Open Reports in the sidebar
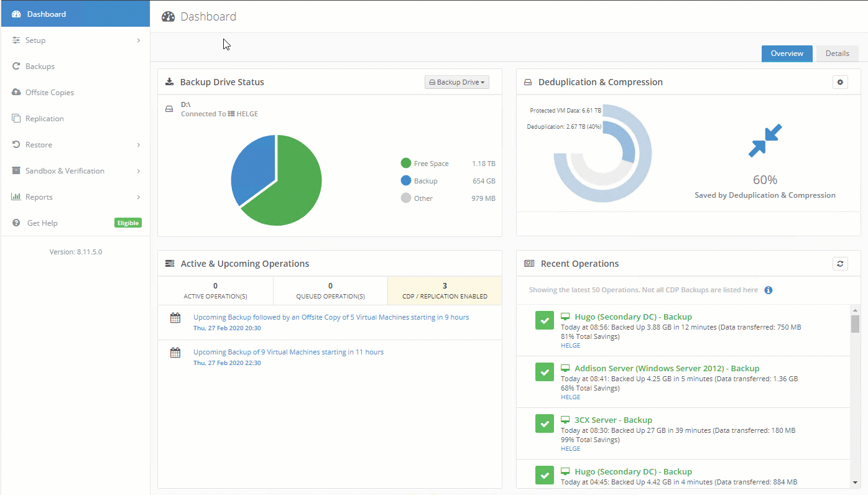 (39, 197)
